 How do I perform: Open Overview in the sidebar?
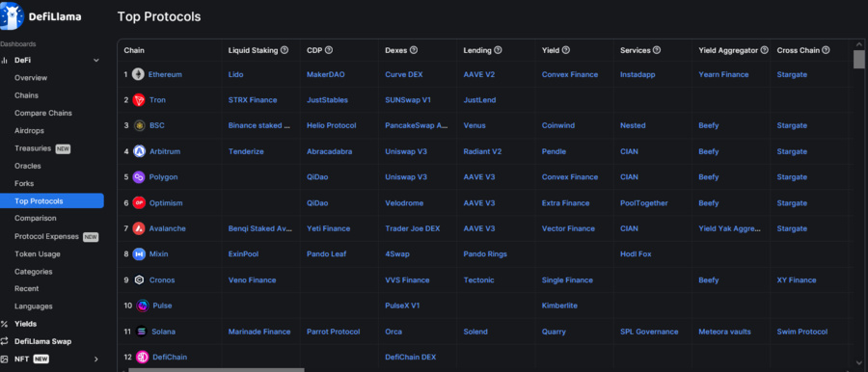click(31, 78)
